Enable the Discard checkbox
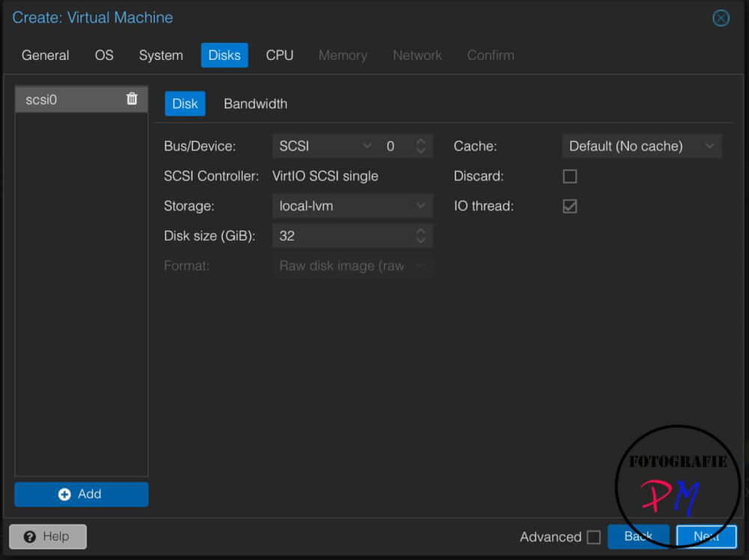The width and height of the screenshot is (749, 560). tap(570, 176)
